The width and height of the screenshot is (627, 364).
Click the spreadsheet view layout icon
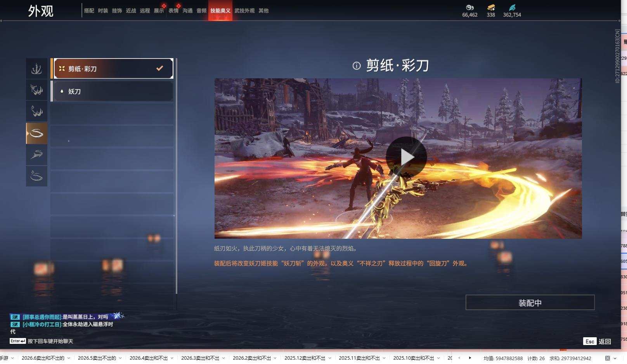tap(608, 358)
